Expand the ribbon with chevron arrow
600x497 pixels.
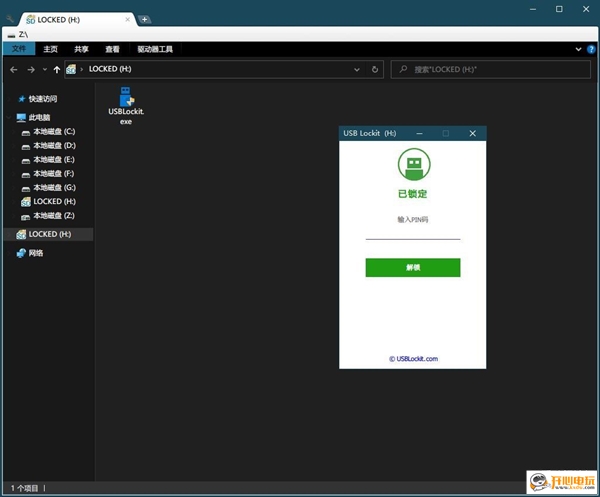click(578, 49)
